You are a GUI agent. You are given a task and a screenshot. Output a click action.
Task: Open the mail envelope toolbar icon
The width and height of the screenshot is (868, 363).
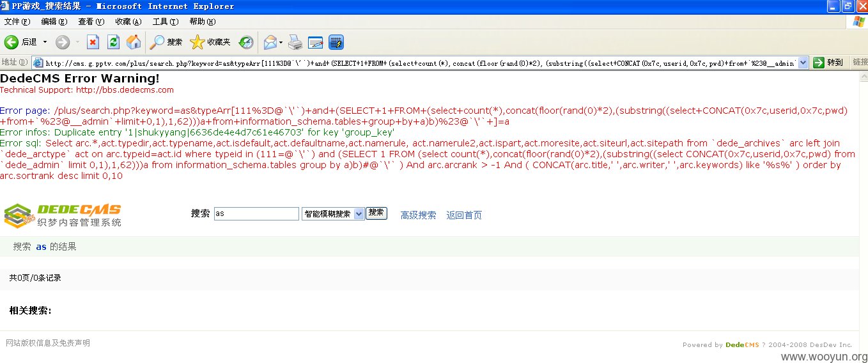(270, 42)
